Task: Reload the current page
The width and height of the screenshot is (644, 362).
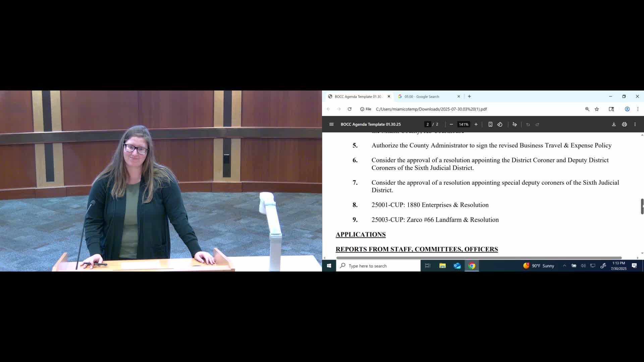Action: 350,109
